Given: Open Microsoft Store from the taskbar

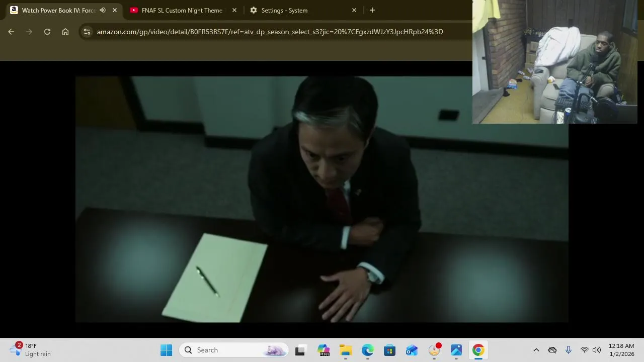Looking at the screenshot, I should point(390,350).
